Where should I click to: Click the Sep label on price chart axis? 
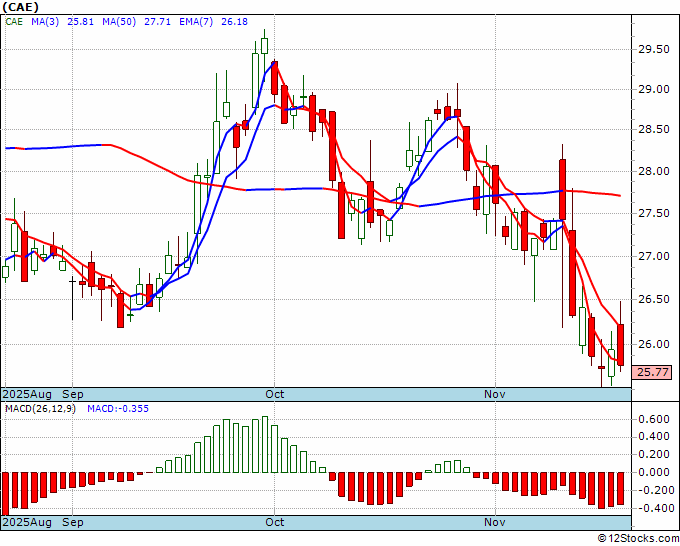coord(73,395)
